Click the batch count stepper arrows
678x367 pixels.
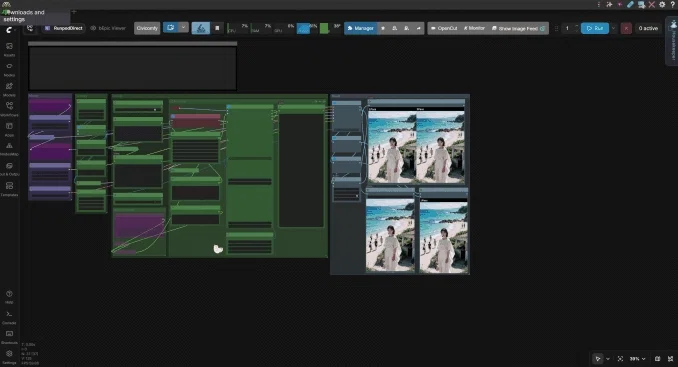(x=576, y=28)
